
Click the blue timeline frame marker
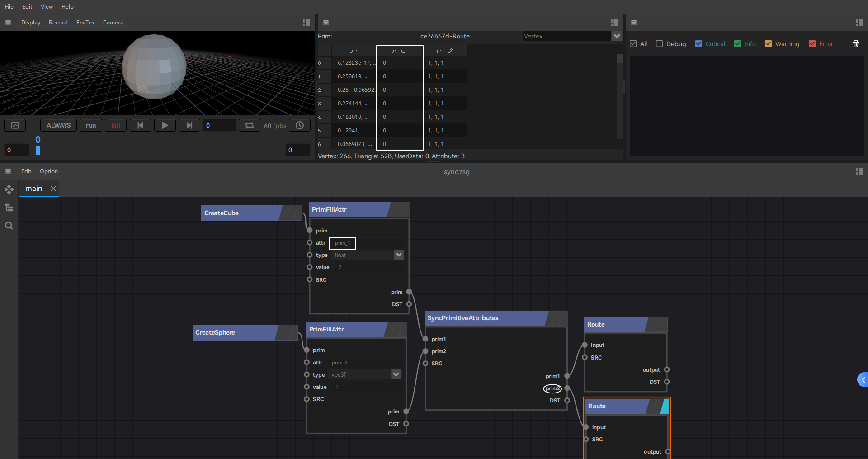(x=38, y=150)
